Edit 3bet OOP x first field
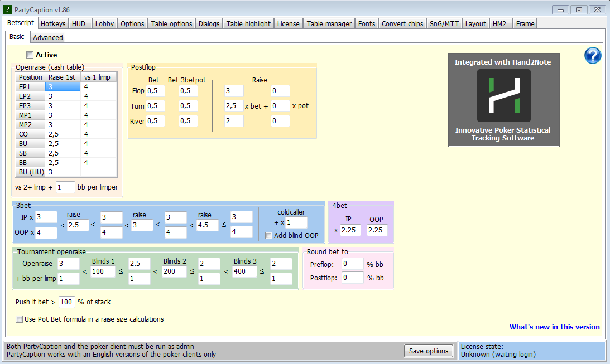Image resolution: width=610 pixels, height=364 pixels. click(46, 232)
